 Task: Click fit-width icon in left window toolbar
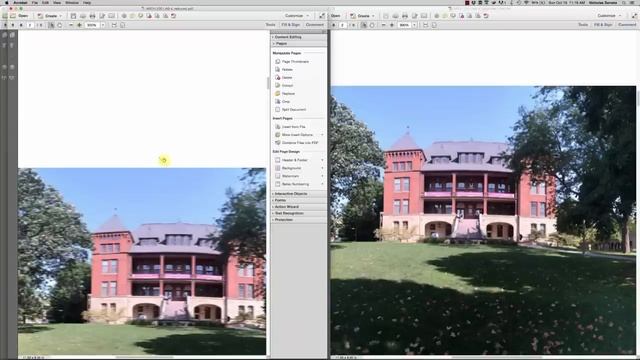(114, 25)
